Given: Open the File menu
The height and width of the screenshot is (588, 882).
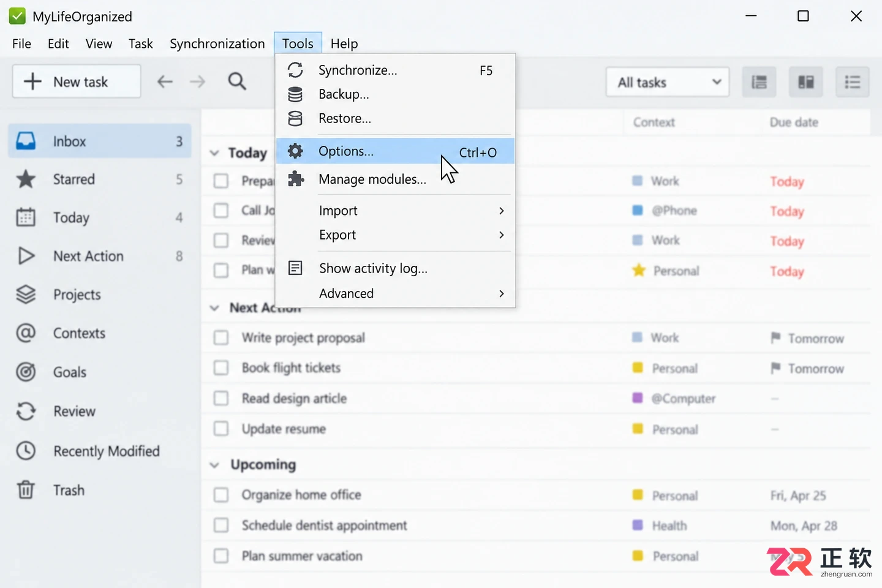Looking at the screenshot, I should click(21, 43).
